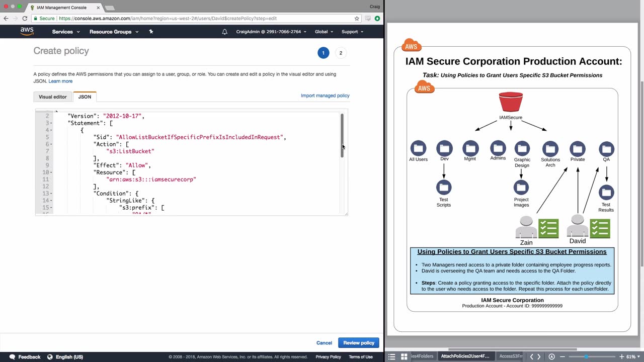Expand the Resource Groups menu

tap(114, 32)
